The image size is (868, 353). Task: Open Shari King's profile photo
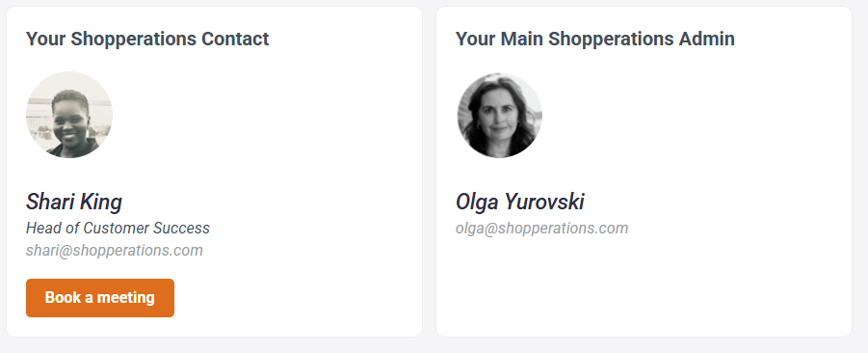69,115
